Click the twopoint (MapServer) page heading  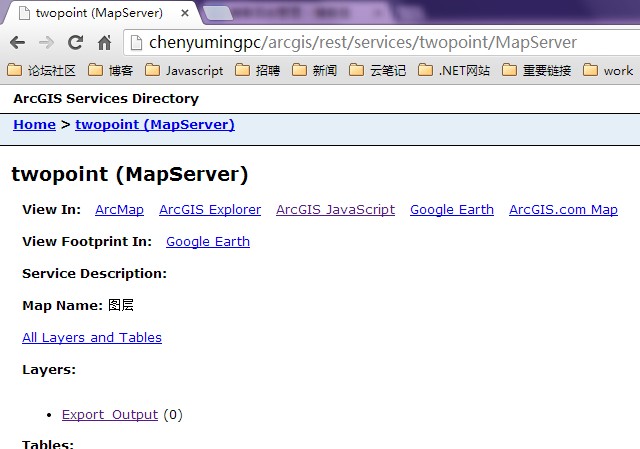130,174
